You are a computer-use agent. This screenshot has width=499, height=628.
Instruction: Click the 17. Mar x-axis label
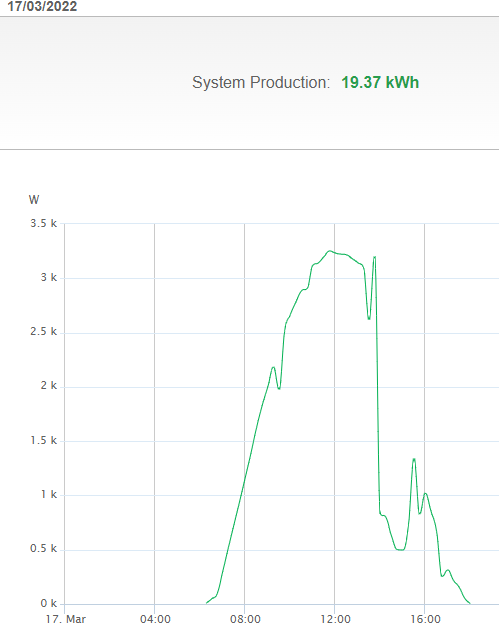[66, 619]
